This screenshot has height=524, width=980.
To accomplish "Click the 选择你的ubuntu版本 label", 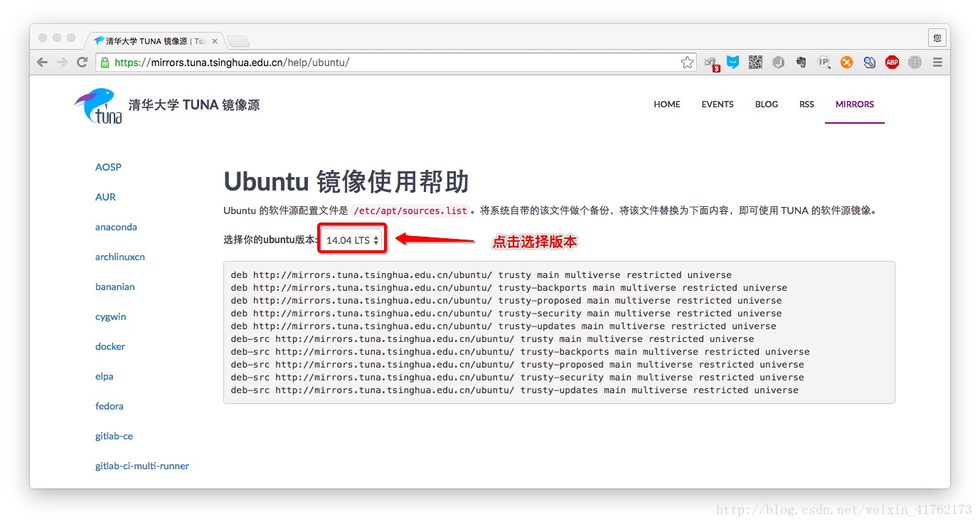I will pyautogui.click(x=272, y=240).
